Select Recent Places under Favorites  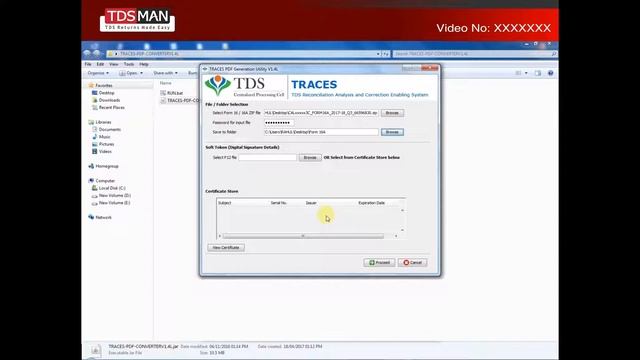point(111,107)
